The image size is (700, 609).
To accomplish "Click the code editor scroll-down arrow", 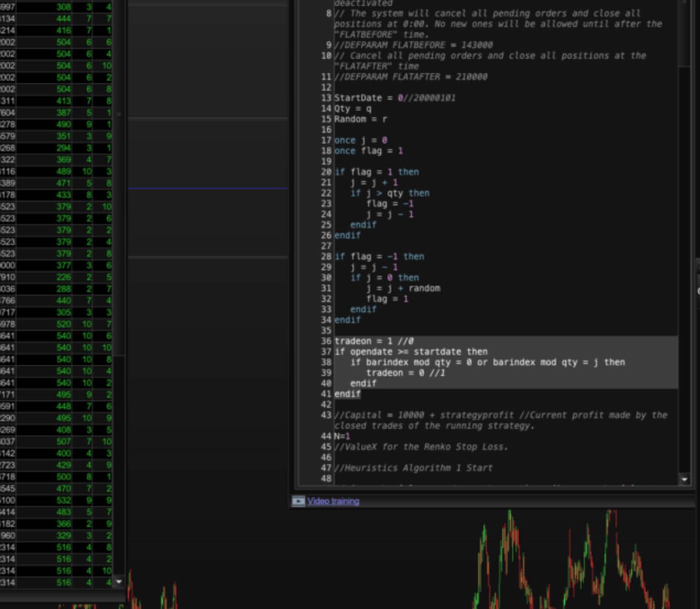I will click(685, 479).
